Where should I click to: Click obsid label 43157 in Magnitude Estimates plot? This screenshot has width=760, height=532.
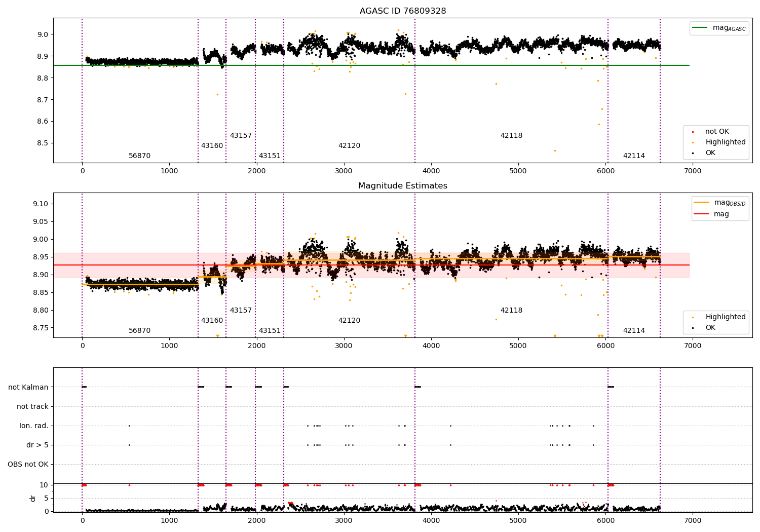click(241, 311)
